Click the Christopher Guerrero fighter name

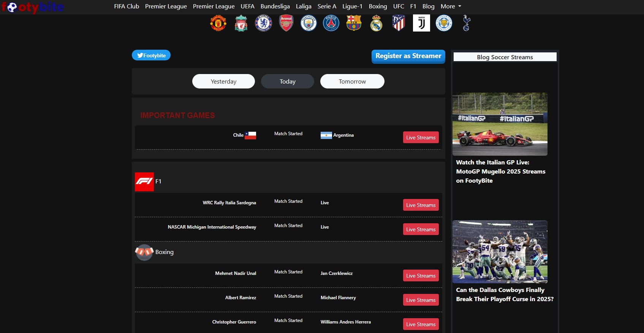[x=234, y=322]
